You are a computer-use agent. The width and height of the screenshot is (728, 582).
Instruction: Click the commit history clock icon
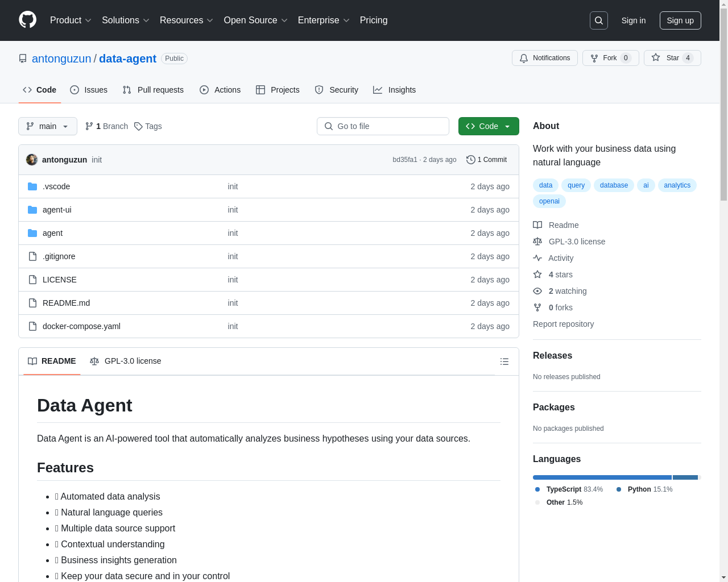(471, 160)
